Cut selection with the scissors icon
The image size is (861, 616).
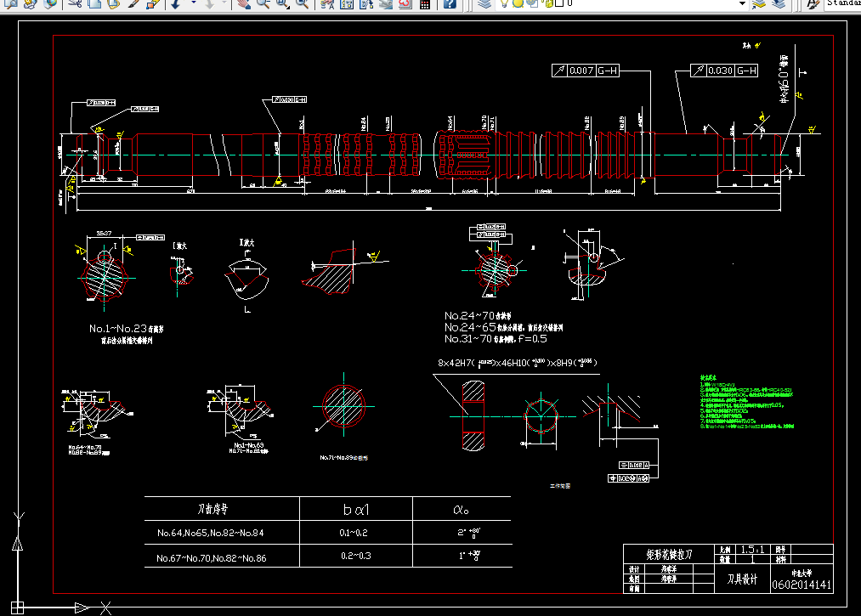coord(76,3)
